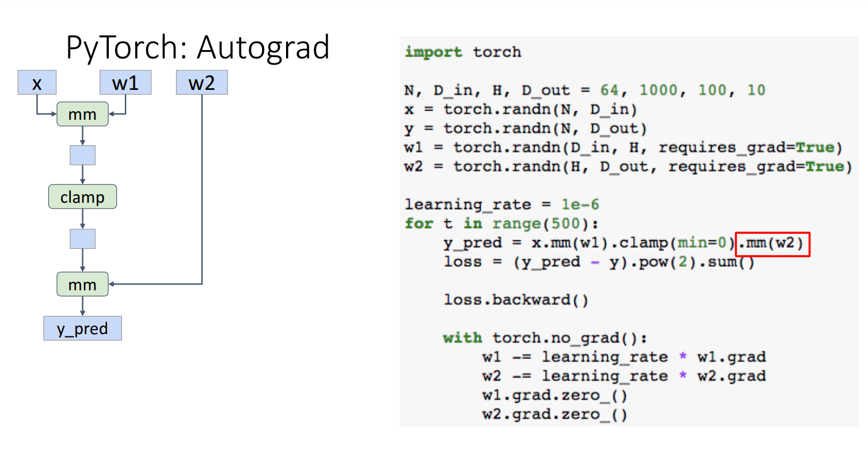Click the line starting "w2 = torch.randn(H, D_out"
The height and width of the screenshot is (454, 868).
[628, 167]
